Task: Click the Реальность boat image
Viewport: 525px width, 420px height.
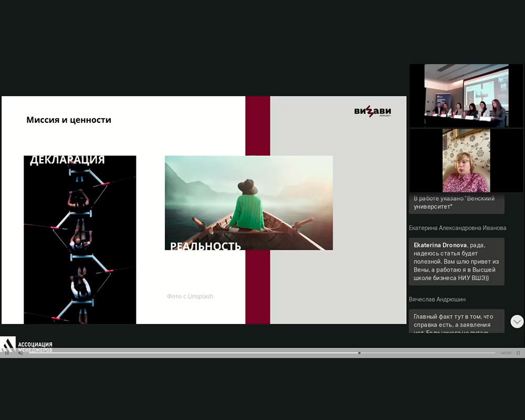Action: pos(248,203)
